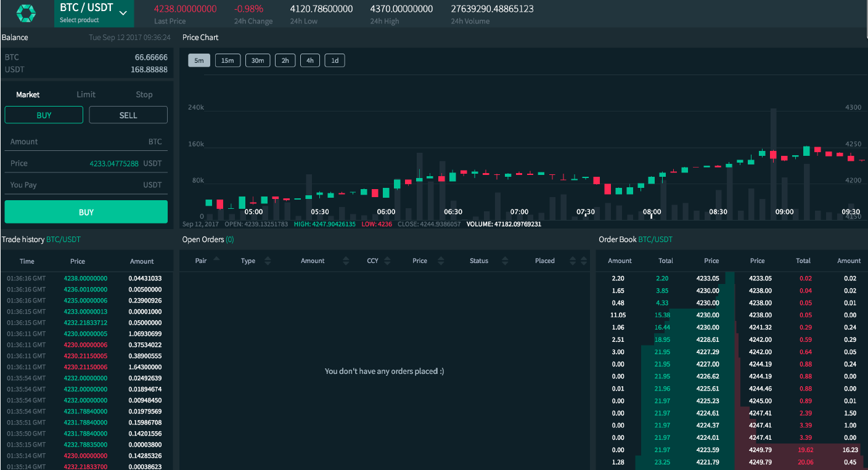The image size is (868, 470).
Task: Set chart interval to 30m
Action: tap(258, 60)
